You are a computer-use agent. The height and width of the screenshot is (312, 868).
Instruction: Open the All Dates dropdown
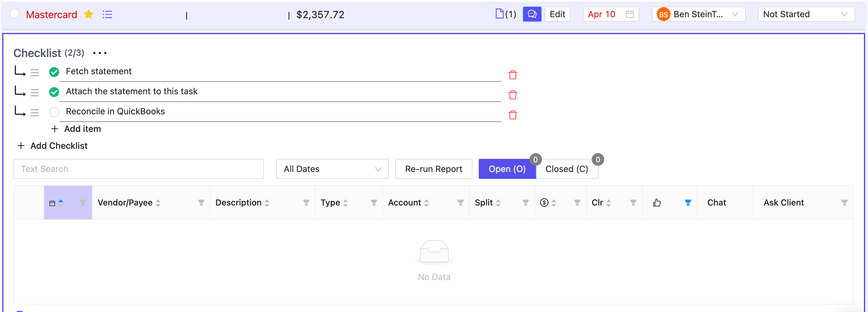[x=332, y=169]
